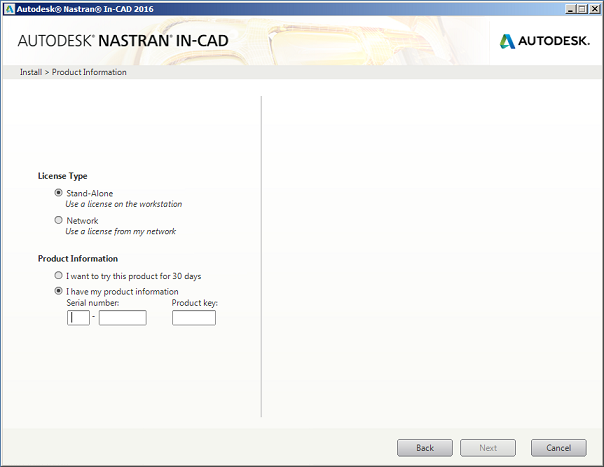
Task: Click the 'License Type' heading
Action: click(62, 176)
